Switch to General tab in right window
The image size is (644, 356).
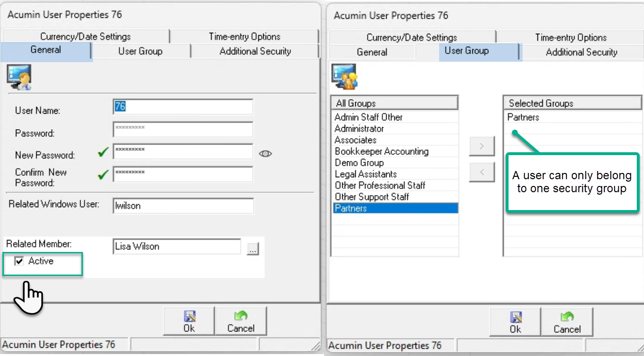pyautogui.click(x=372, y=52)
